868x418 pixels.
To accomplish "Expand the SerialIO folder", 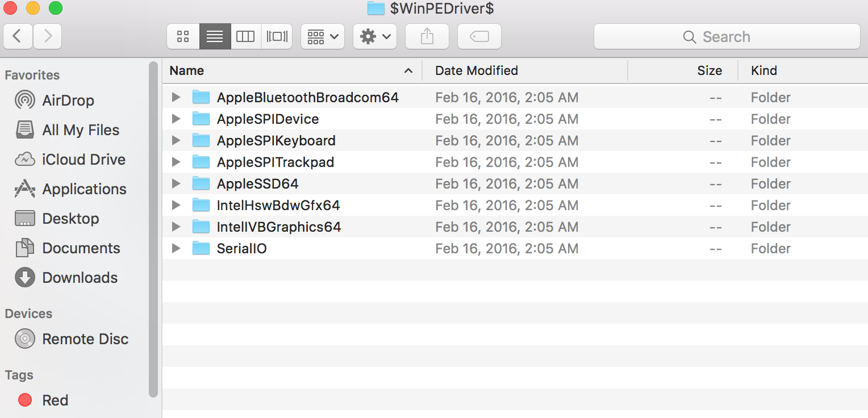I will coord(176,248).
